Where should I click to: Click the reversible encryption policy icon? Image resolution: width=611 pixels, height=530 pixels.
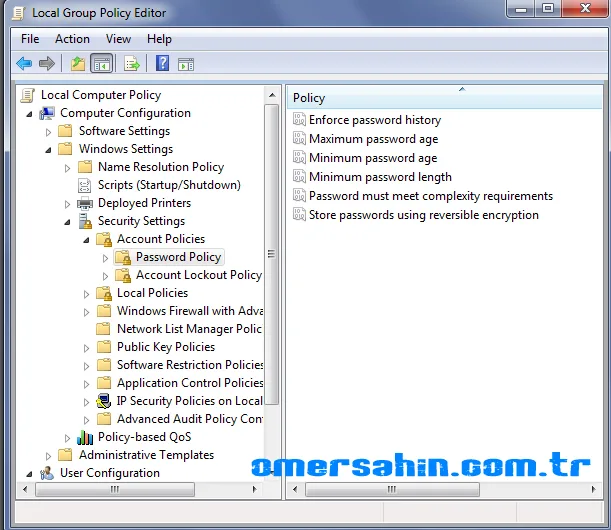(x=299, y=214)
